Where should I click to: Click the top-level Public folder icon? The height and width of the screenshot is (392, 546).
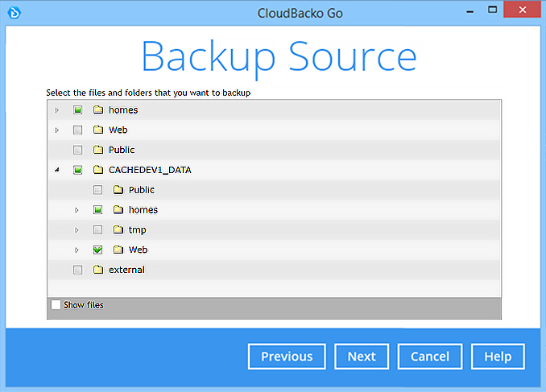pyautogui.click(x=98, y=150)
